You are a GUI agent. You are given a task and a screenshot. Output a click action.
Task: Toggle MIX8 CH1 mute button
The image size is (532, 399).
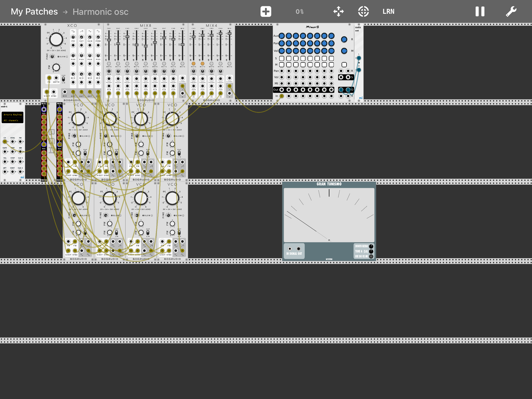point(109,64)
